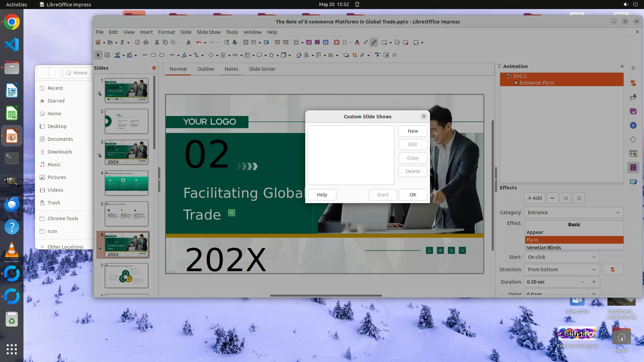644x362 pixels.
Task: Click New in Custom Slide Shows dialog
Action: [x=413, y=131]
